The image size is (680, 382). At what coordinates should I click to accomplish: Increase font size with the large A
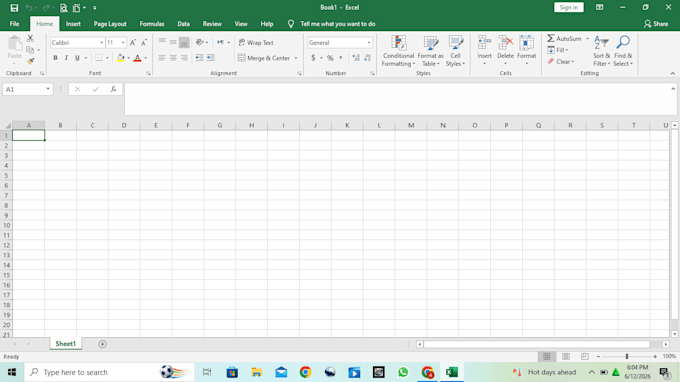(x=133, y=42)
